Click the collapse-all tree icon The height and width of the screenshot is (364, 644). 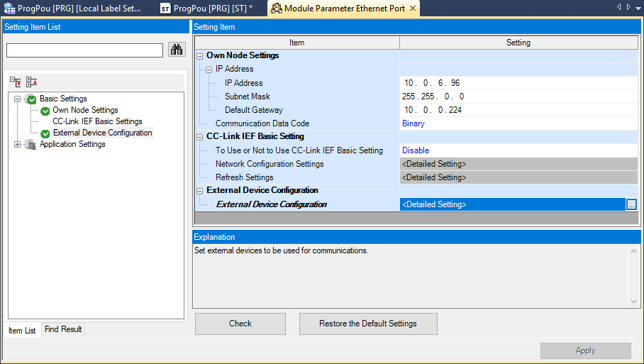pos(32,82)
